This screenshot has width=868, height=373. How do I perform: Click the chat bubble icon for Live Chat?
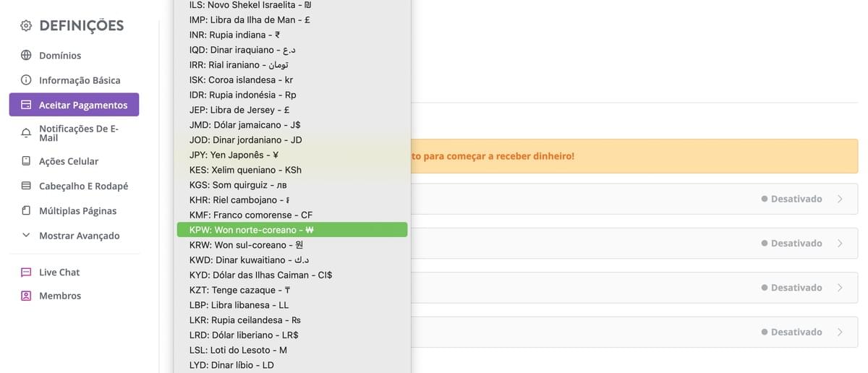[26, 273]
